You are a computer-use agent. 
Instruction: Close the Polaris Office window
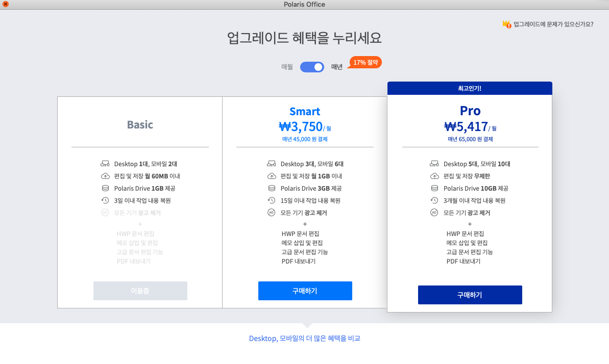(6, 4)
